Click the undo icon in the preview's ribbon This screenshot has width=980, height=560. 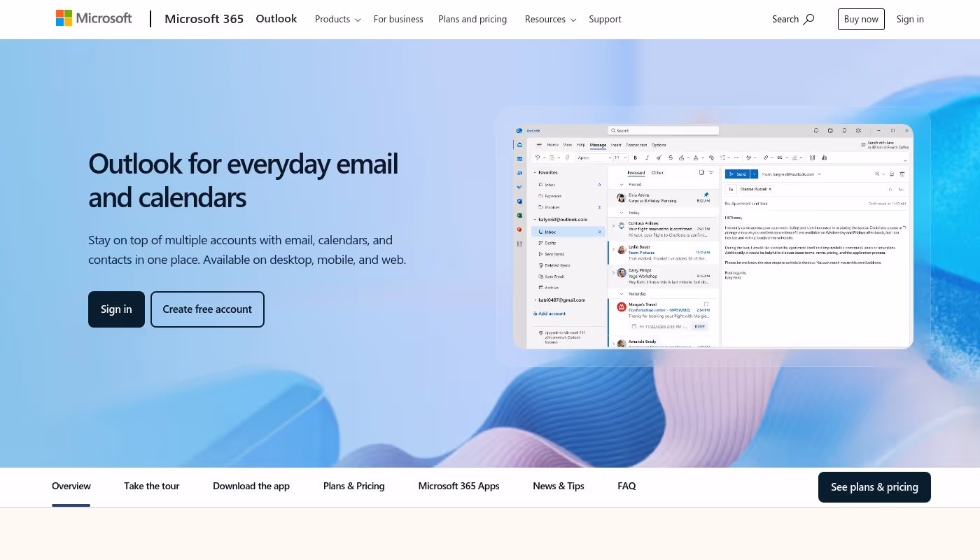click(538, 157)
